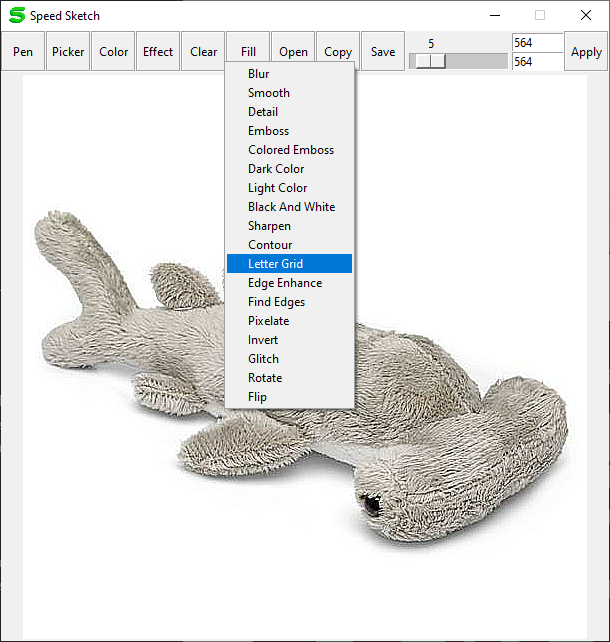Copy the canvas with Copy button

[338, 52]
